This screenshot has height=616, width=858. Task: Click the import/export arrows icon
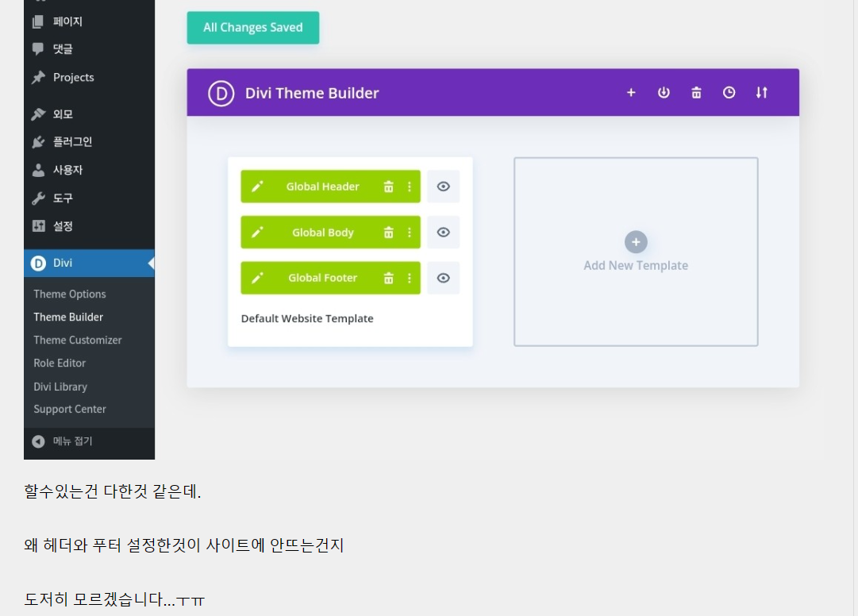pos(761,92)
